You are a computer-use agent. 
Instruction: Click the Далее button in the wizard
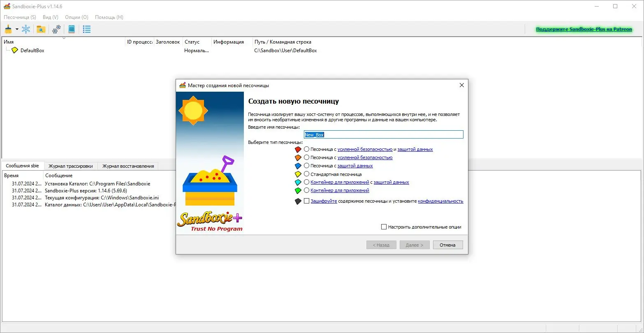(x=415, y=245)
